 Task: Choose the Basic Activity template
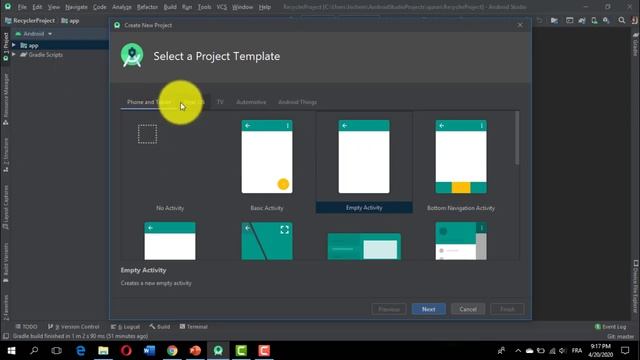pos(267,162)
